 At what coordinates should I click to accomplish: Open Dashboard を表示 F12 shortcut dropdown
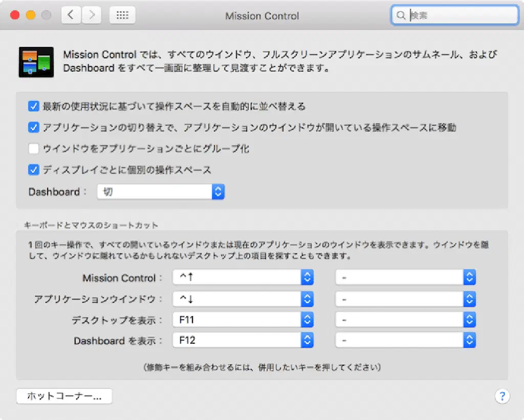[x=243, y=340]
